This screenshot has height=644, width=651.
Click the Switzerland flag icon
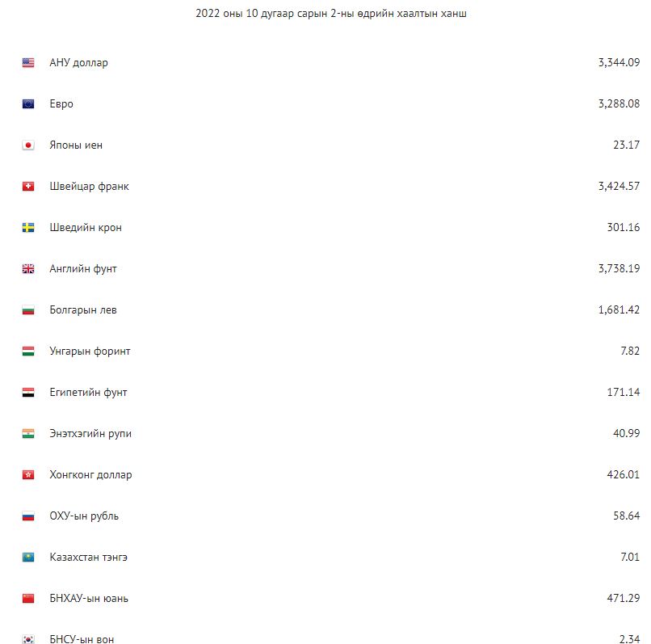click(x=28, y=187)
